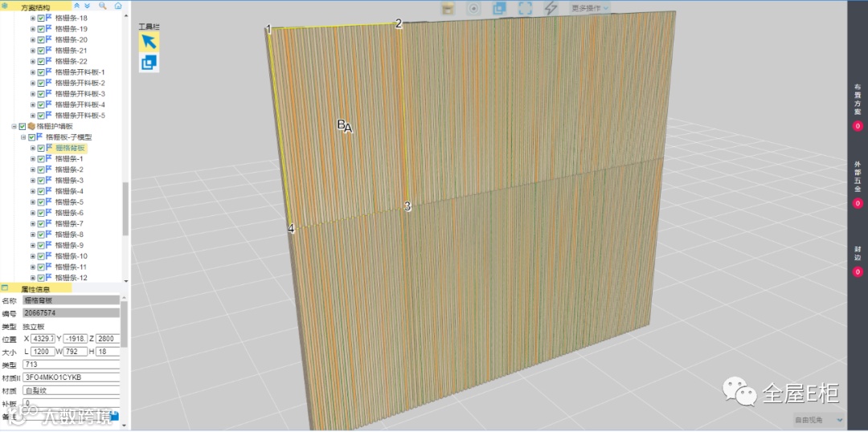
Task: Select the 格栅条开料板-2 tree item
Action: [80, 83]
